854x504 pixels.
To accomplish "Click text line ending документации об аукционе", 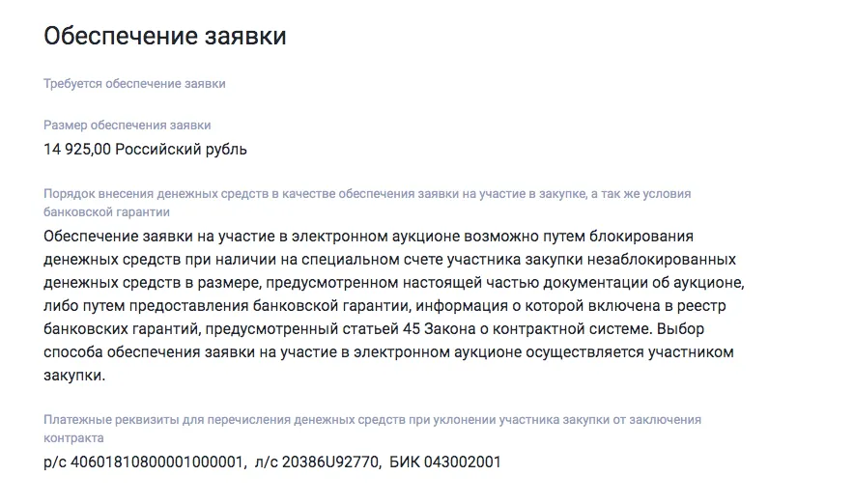I will coord(394,283).
